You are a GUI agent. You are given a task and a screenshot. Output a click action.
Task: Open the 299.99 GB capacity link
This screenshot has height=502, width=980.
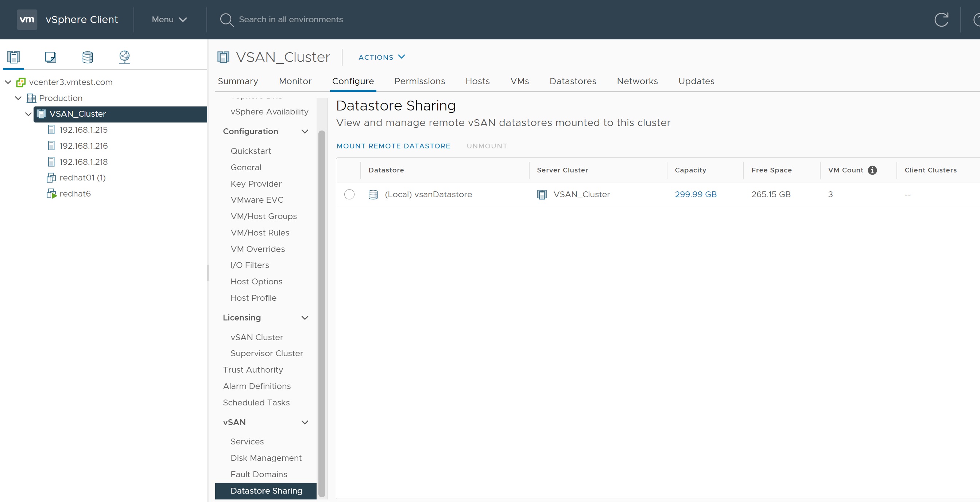(x=696, y=194)
